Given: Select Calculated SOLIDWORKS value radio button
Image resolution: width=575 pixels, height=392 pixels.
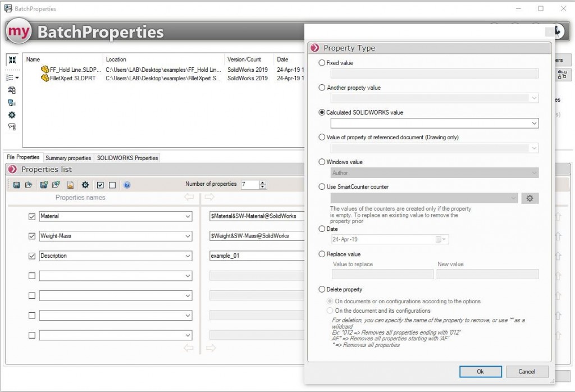Looking at the screenshot, I should point(322,112).
